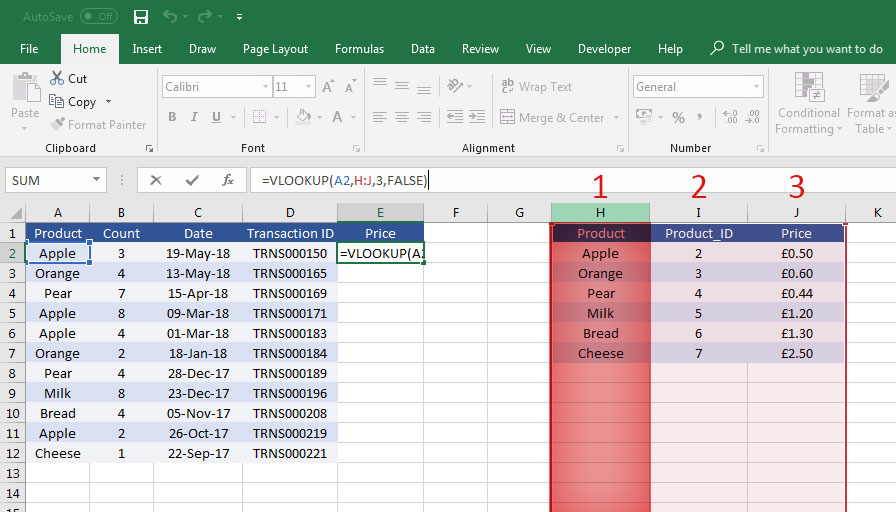
Task: Click the Comma Style icon
Action: (700, 118)
